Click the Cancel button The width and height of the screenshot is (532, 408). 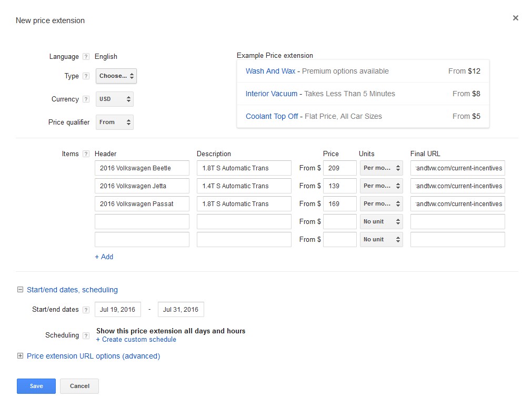tap(79, 386)
